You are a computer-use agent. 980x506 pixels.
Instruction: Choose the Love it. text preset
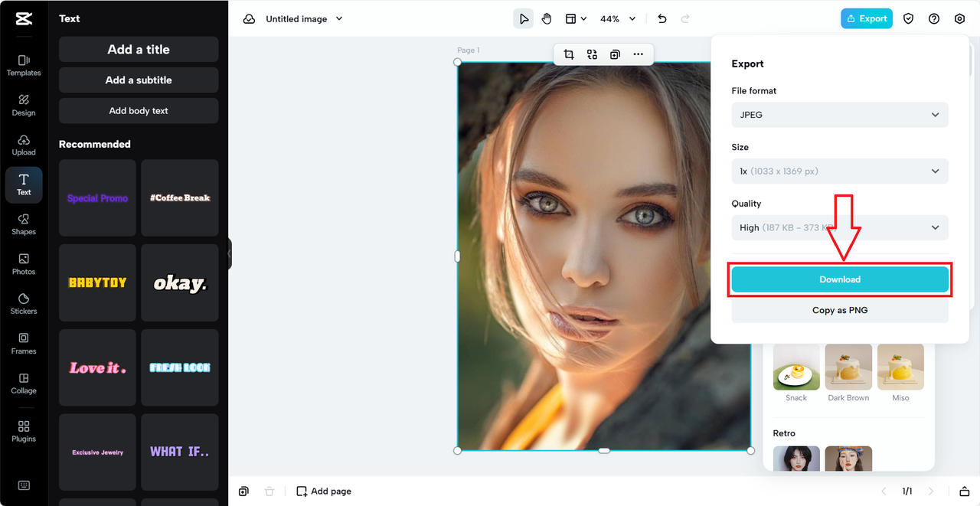[97, 367]
